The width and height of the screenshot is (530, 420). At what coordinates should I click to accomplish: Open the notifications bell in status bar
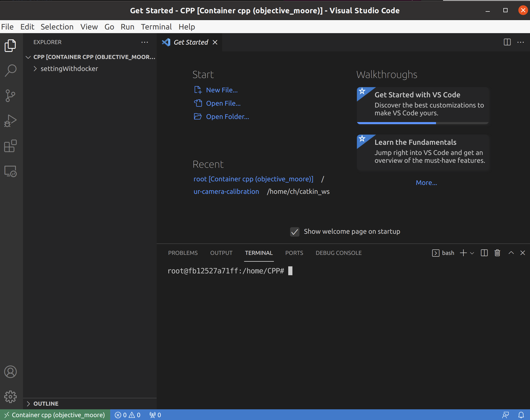(x=521, y=415)
